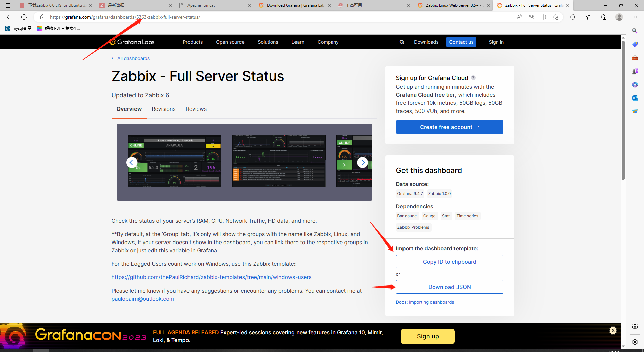Click the browser back arrow
Screen dimensions: 644x352
(9, 17)
